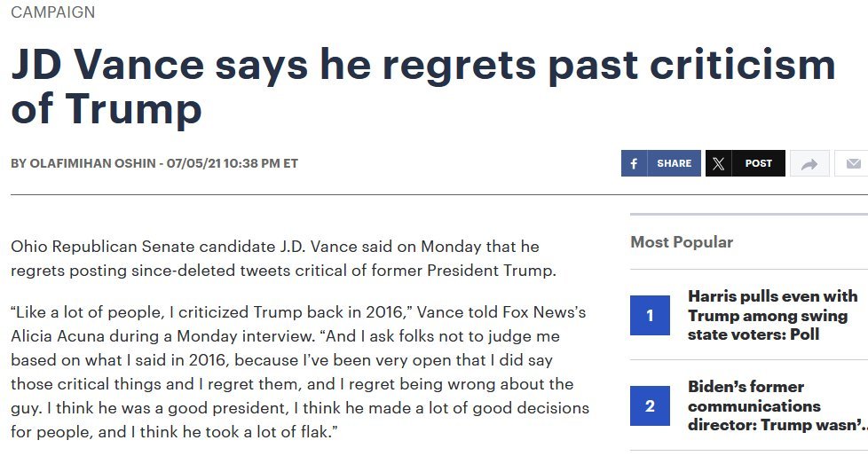Screen dimensions: 868x456
Task: Click the X logo icon
Action: click(x=719, y=163)
